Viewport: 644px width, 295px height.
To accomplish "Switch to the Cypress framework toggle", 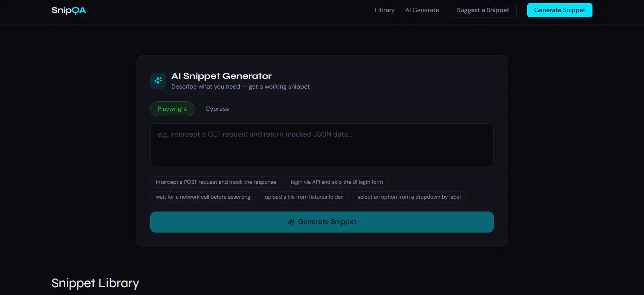I will [x=217, y=109].
